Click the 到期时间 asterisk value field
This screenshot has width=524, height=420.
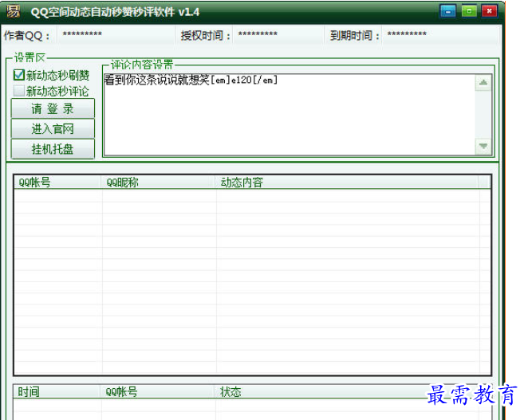(x=440, y=34)
